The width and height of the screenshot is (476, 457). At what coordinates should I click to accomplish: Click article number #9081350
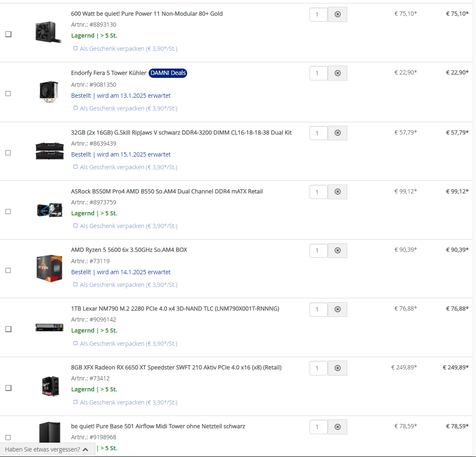click(x=102, y=85)
